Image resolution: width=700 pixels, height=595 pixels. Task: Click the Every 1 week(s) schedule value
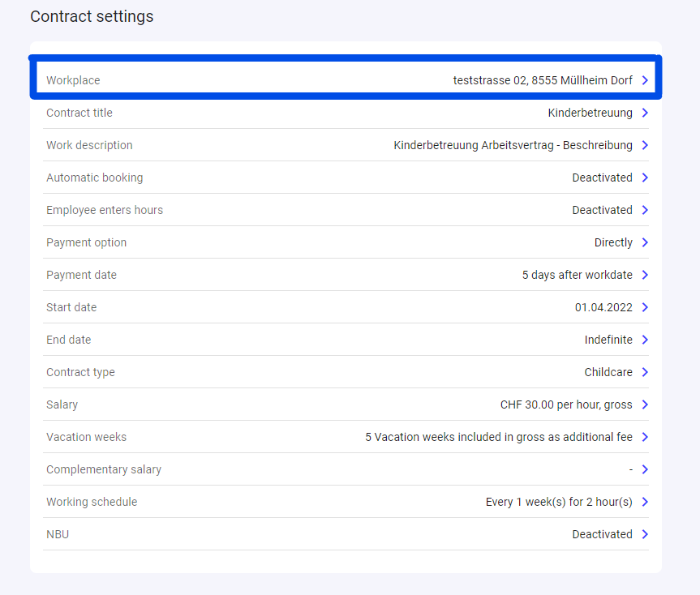[558, 502]
